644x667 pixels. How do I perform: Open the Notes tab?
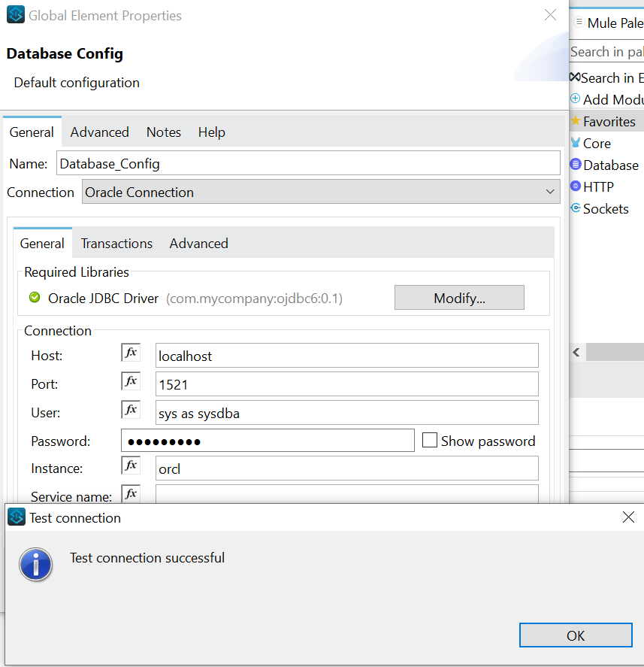click(164, 132)
